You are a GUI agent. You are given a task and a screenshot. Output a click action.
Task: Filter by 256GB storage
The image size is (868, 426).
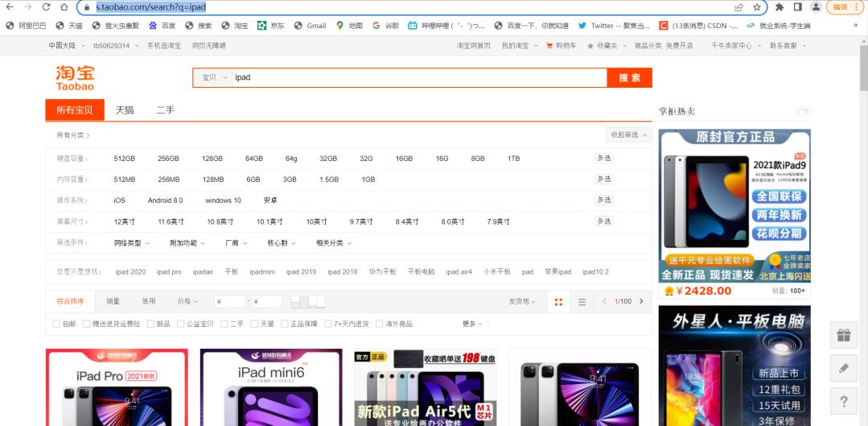click(168, 159)
